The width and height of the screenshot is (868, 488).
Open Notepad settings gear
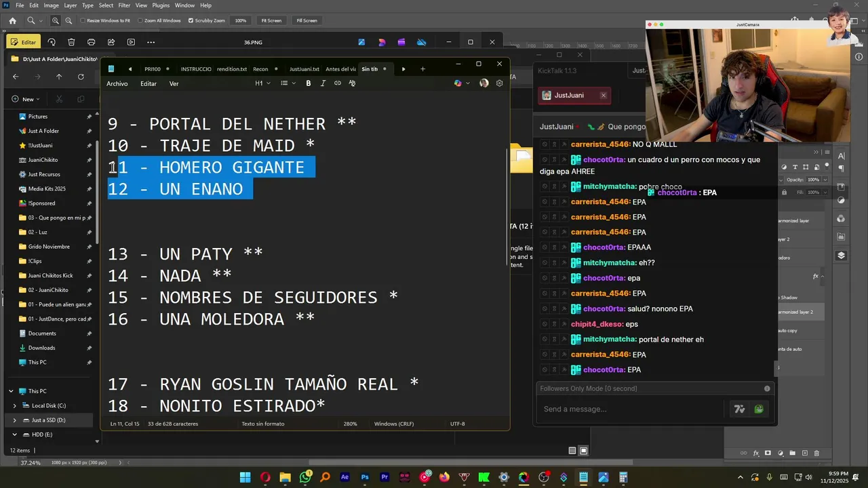tap(500, 83)
